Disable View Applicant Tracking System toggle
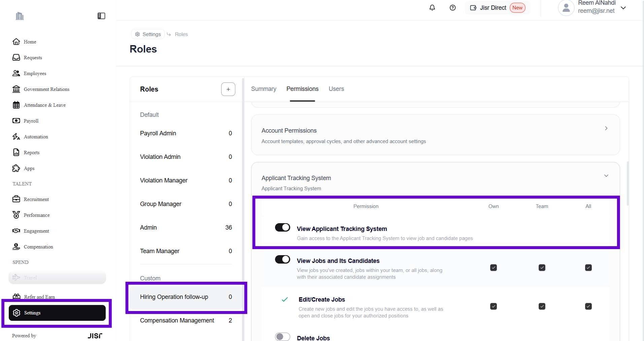Viewport: 644px width, 341px height. click(x=282, y=228)
